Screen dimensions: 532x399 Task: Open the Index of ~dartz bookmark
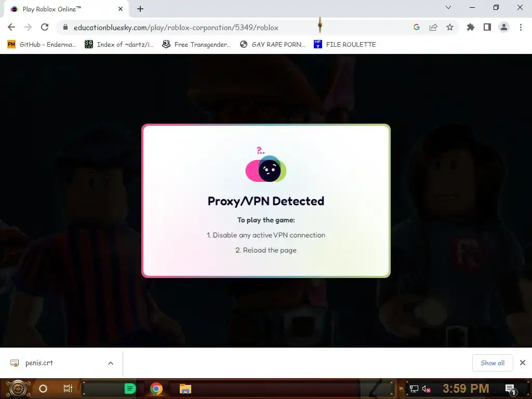point(119,45)
